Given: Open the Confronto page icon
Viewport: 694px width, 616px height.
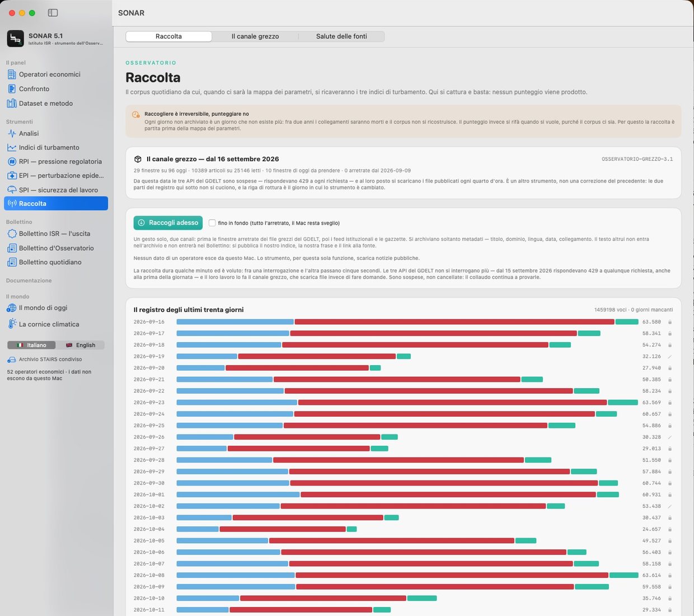Looking at the screenshot, I should (12, 89).
